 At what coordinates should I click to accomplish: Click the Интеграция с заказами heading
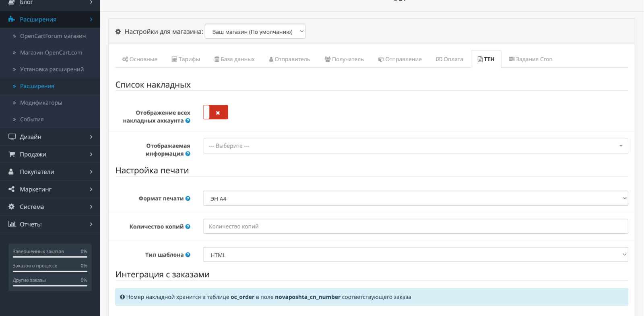pos(162,274)
